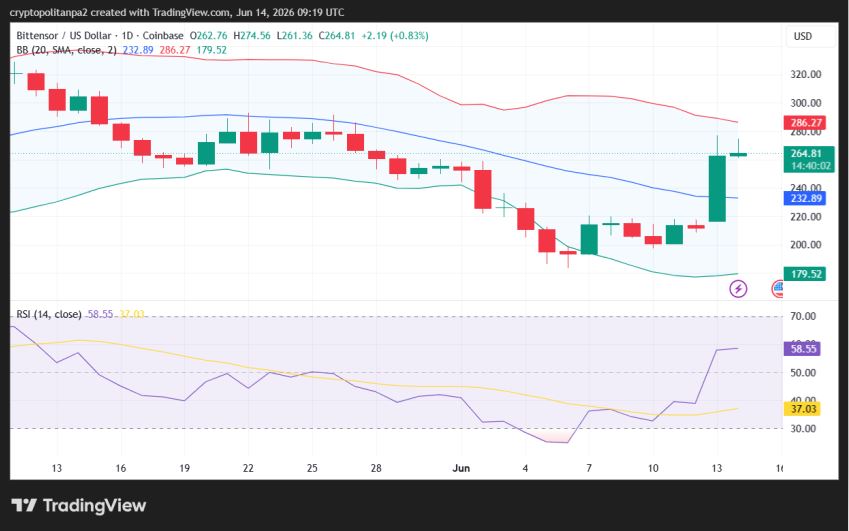This screenshot has width=849, height=531.
Task: Click the 7 date axis label
Action: [589, 468]
